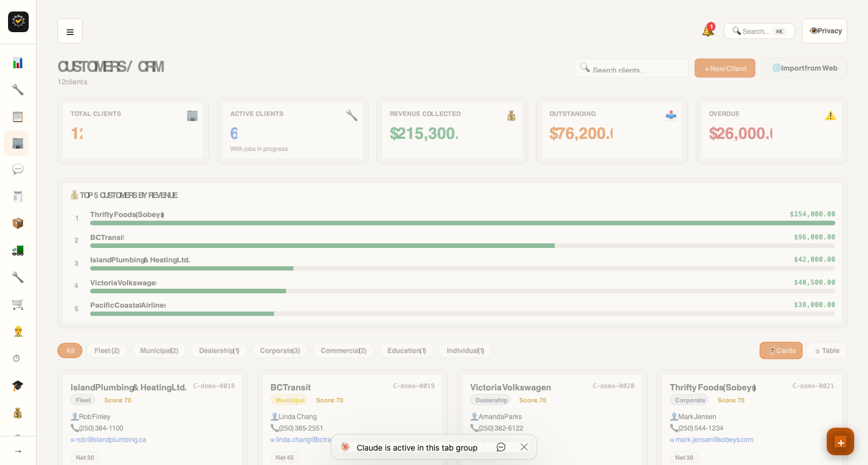
Task: Open the hamburger menu at top left
Action: 70,31
